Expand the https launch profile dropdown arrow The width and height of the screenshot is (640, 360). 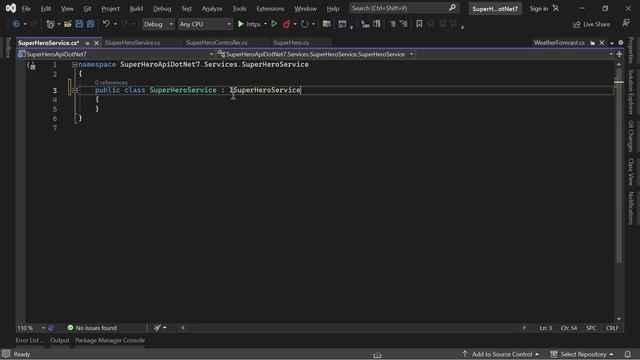pyautogui.click(x=265, y=24)
